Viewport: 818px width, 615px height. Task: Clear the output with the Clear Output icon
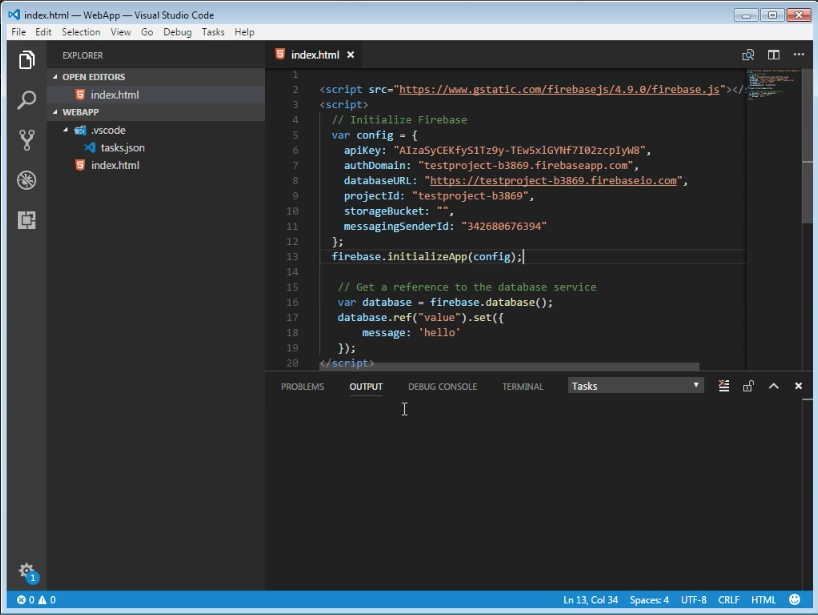(724, 386)
